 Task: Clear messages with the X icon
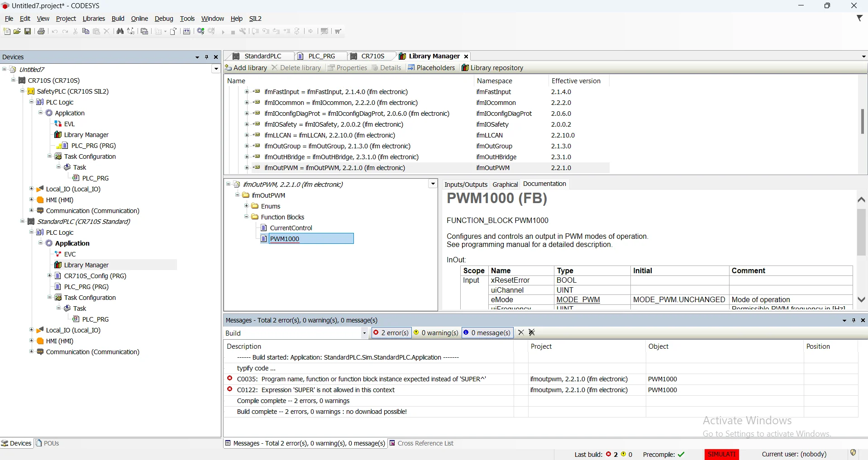[x=521, y=332]
